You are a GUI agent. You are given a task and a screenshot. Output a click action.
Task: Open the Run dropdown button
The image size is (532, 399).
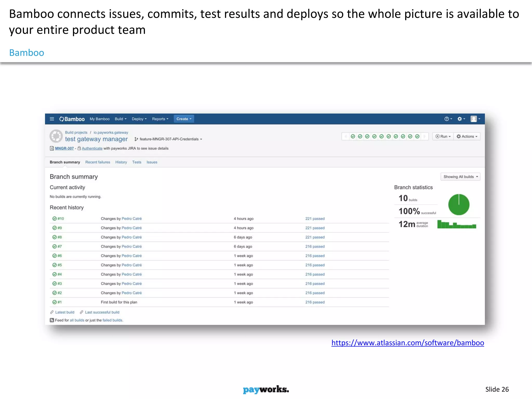[x=443, y=136]
